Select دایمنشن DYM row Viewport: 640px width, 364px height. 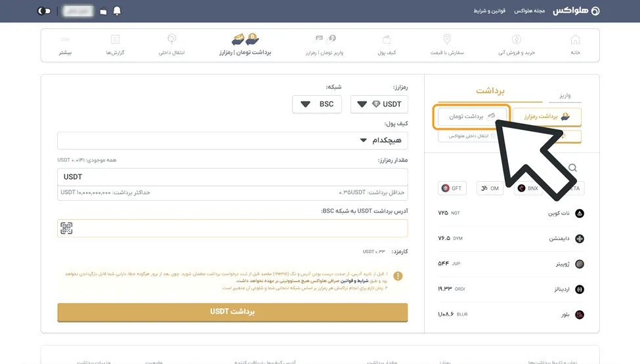pos(511,239)
